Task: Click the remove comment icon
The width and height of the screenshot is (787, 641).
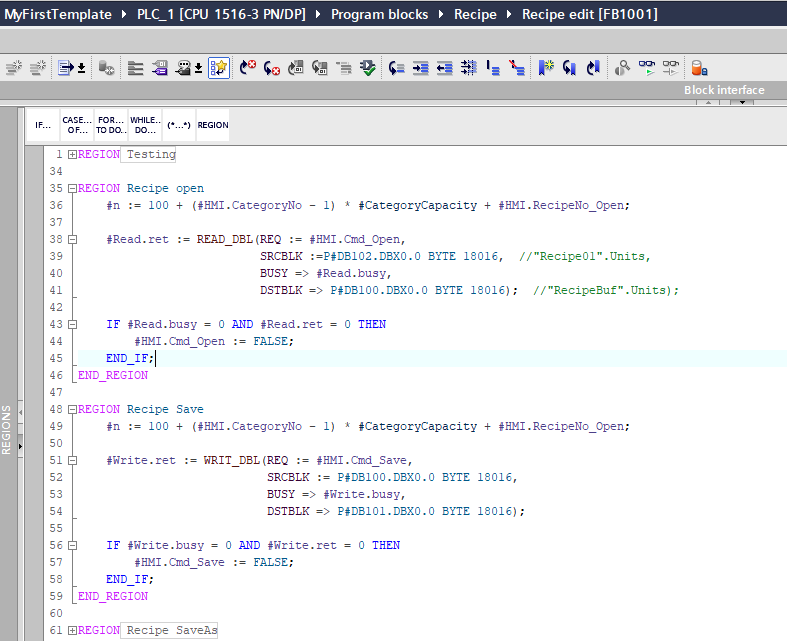Action: pyautogui.click(x=516, y=68)
